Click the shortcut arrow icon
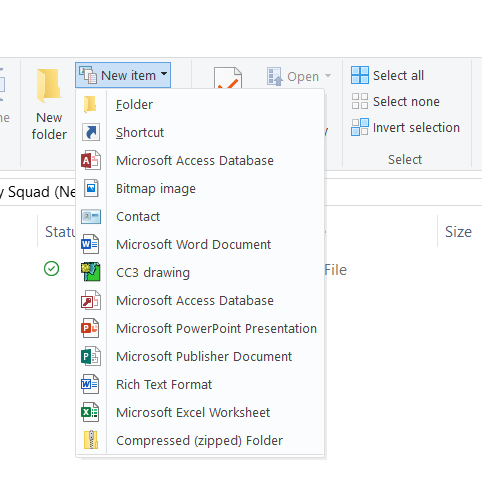The image size is (482, 480). coord(91,132)
